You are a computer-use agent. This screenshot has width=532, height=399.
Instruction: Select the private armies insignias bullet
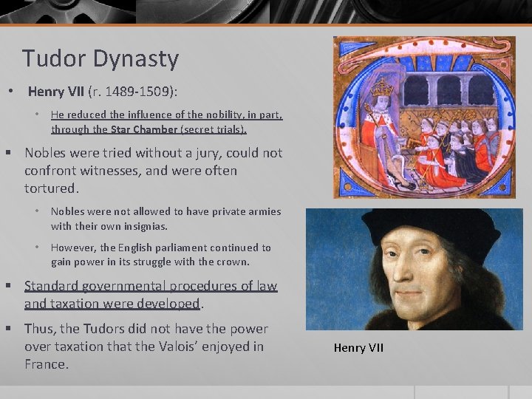pyautogui.click(x=166, y=219)
